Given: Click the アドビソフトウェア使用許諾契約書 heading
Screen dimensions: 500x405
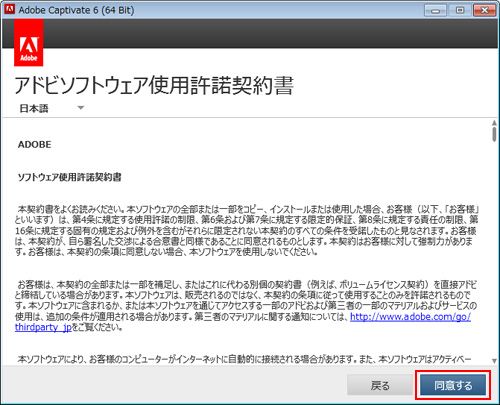Looking at the screenshot, I should coord(154,85).
